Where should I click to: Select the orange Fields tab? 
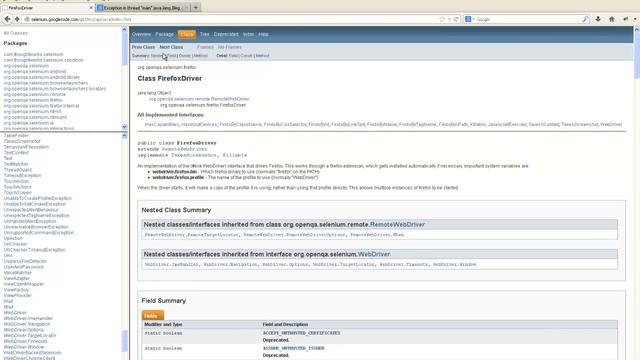[x=153, y=316]
